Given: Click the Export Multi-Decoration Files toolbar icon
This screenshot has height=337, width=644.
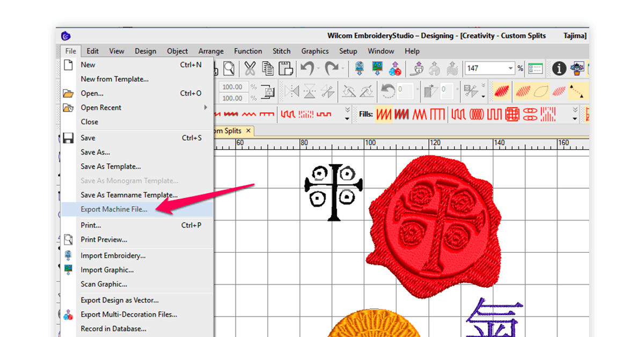Looking at the screenshot, I should click(x=395, y=68).
